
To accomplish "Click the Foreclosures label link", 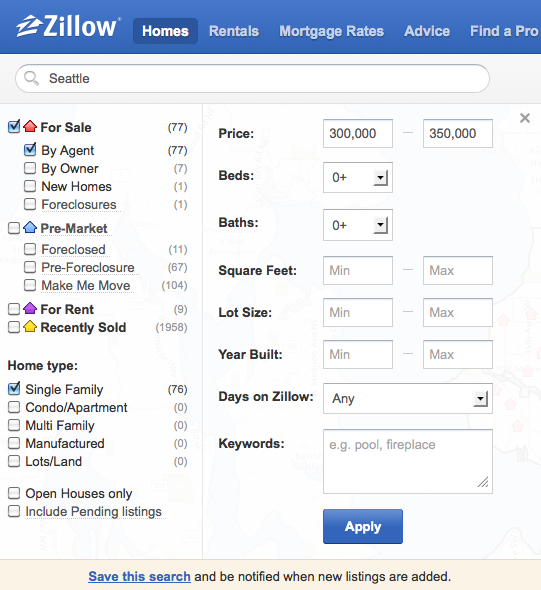I will coord(79,204).
